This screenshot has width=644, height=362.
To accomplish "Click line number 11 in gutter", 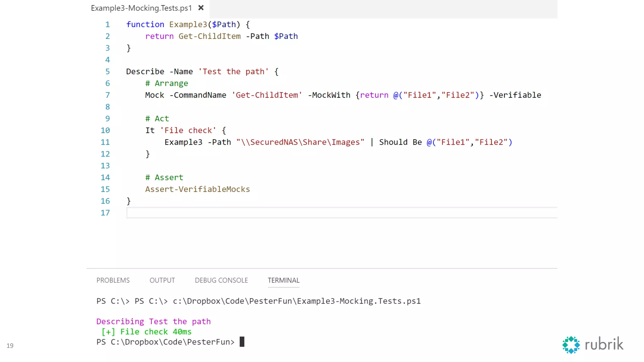I will [105, 142].
